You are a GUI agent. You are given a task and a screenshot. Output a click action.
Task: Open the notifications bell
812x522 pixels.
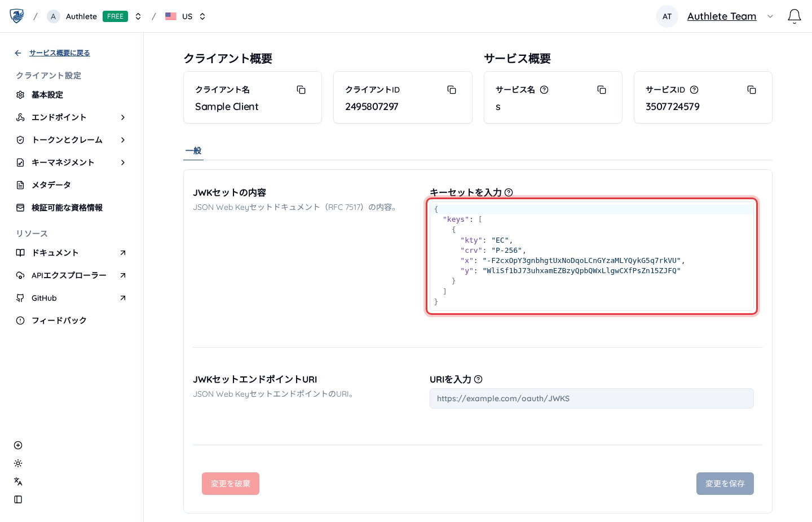[x=794, y=16]
